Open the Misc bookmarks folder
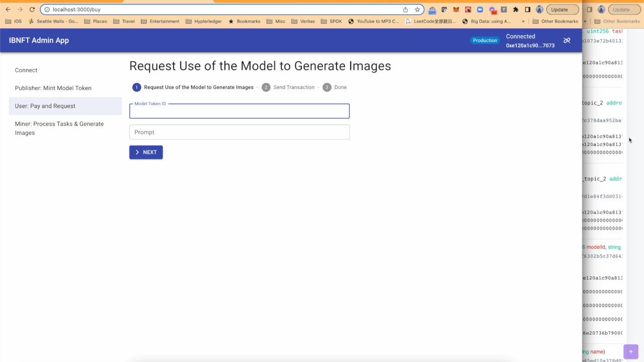 coord(276,21)
